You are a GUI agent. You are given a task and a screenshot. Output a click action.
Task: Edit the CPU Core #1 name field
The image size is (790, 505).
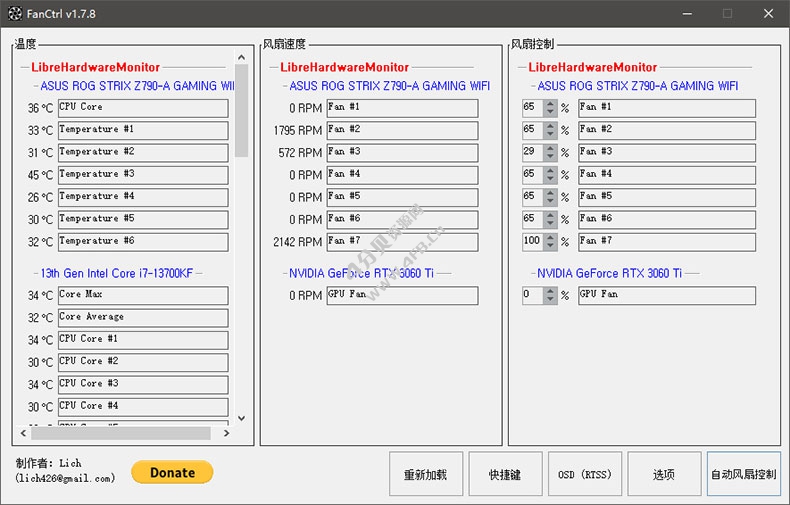143,340
